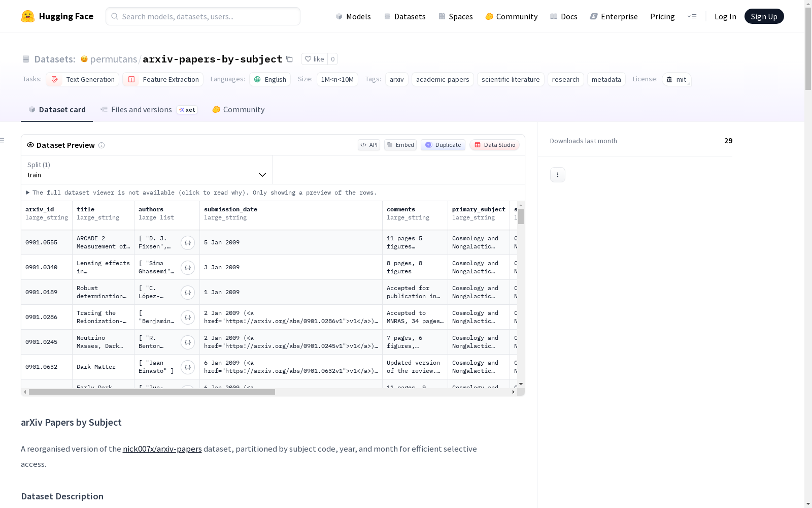The image size is (812, 508).
Task: Click the like count number
Action: [333, 59]
